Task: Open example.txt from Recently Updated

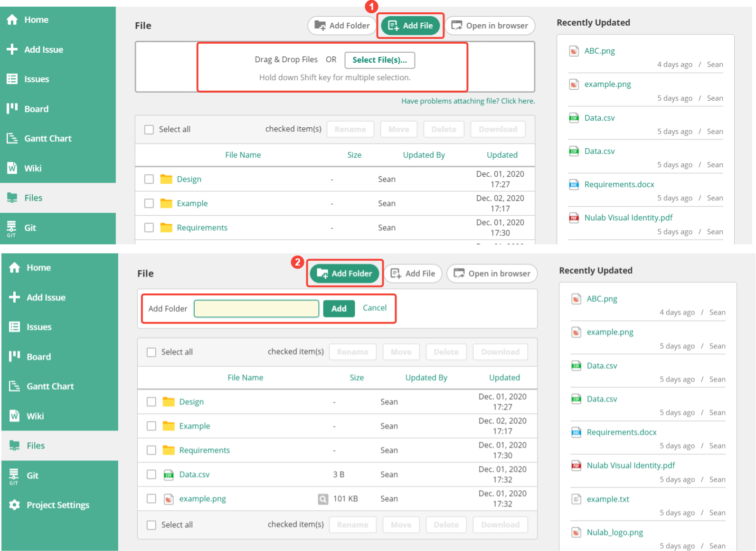Action: pyautogui.click(x=608, y=499)
